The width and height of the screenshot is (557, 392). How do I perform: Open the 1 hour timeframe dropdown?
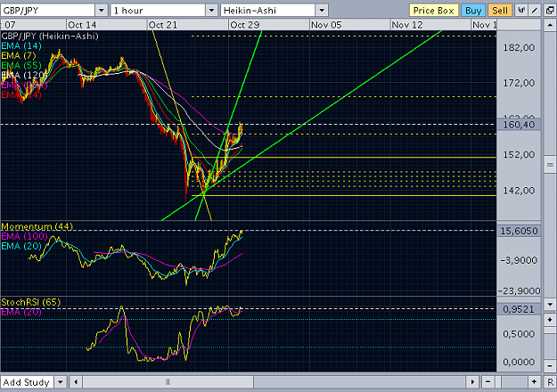coord(212,11)
